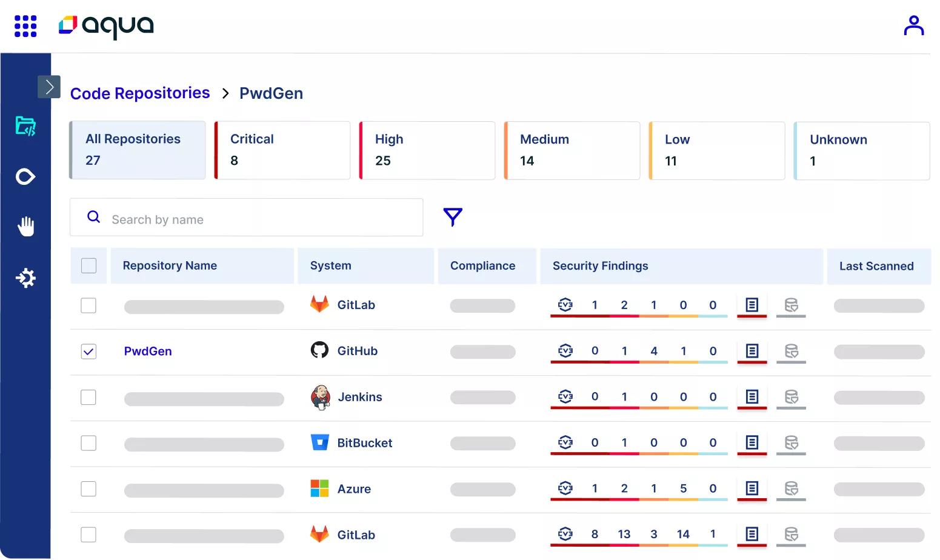Click the database icon in the Jenkins row
Image resolution: width=940 pixels, height=560 pixels.
791,398
